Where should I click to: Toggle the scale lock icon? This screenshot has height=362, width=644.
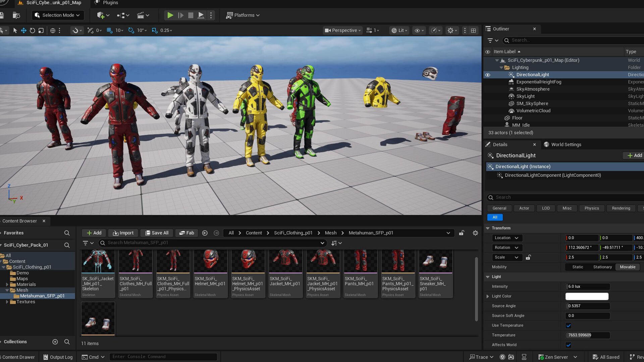click(528, 257)
